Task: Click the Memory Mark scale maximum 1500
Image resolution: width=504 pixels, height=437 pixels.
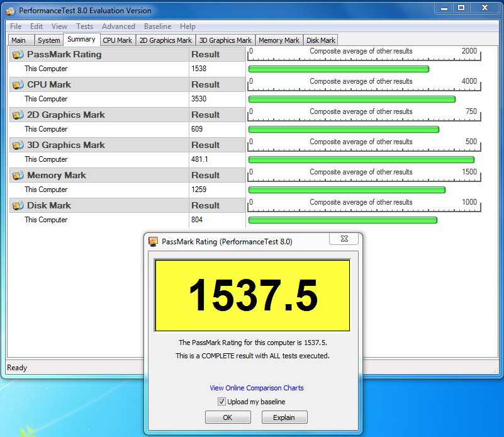Action: click(469, 172)
